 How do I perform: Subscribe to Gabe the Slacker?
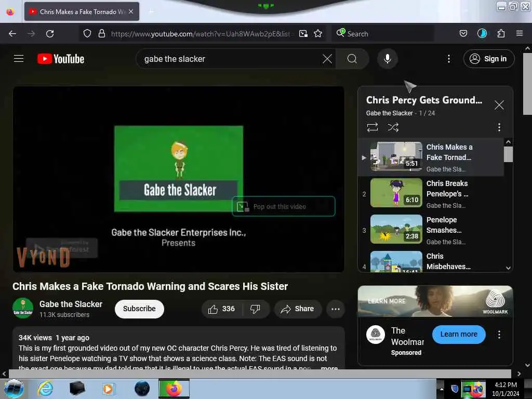click(139, 309)
